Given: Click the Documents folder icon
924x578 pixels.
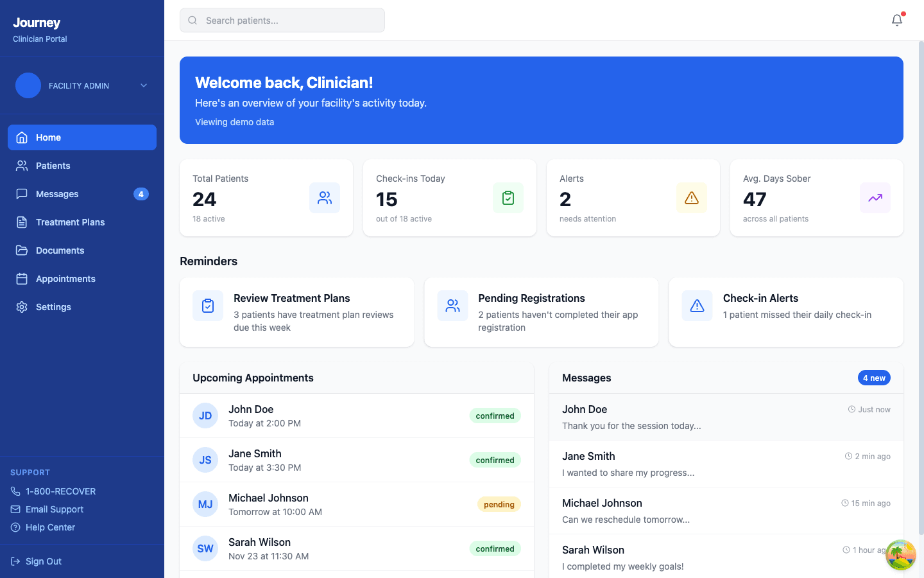Looking at the screenshot, I should 21,250.
